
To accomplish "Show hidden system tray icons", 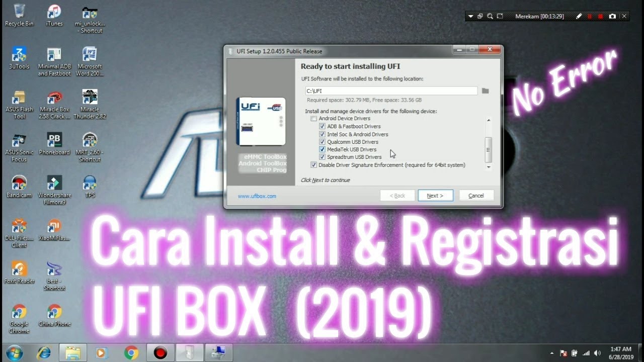I will click(x=552, y=353).
